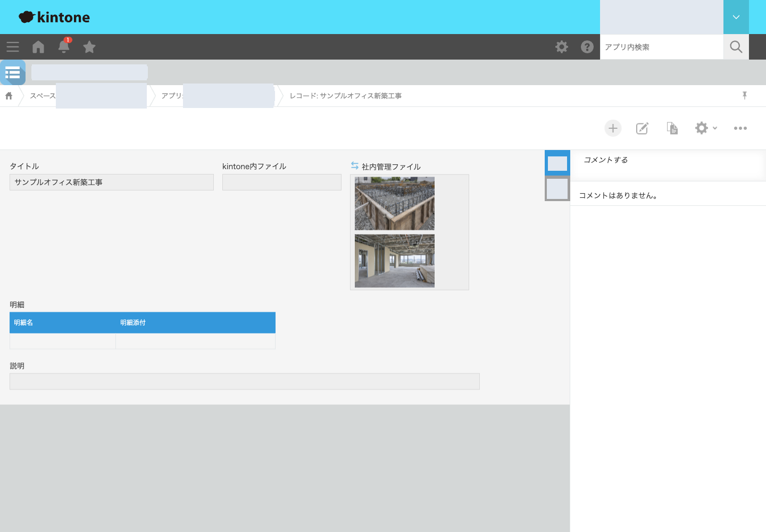Open the スペース breadcrumb link

[x=43, y=96]
